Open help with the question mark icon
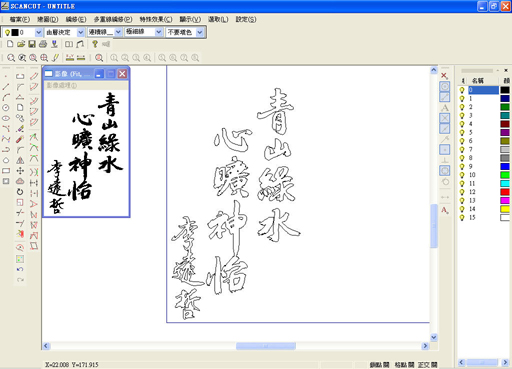Viewport: 512px width, 369px height. [95, 44]
